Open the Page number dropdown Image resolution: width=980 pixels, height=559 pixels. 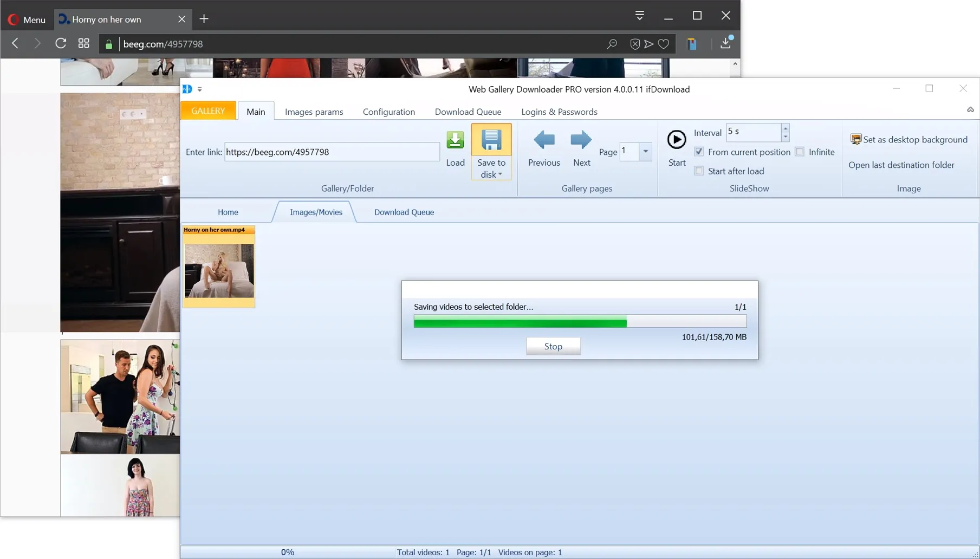(x=645, y=152)
